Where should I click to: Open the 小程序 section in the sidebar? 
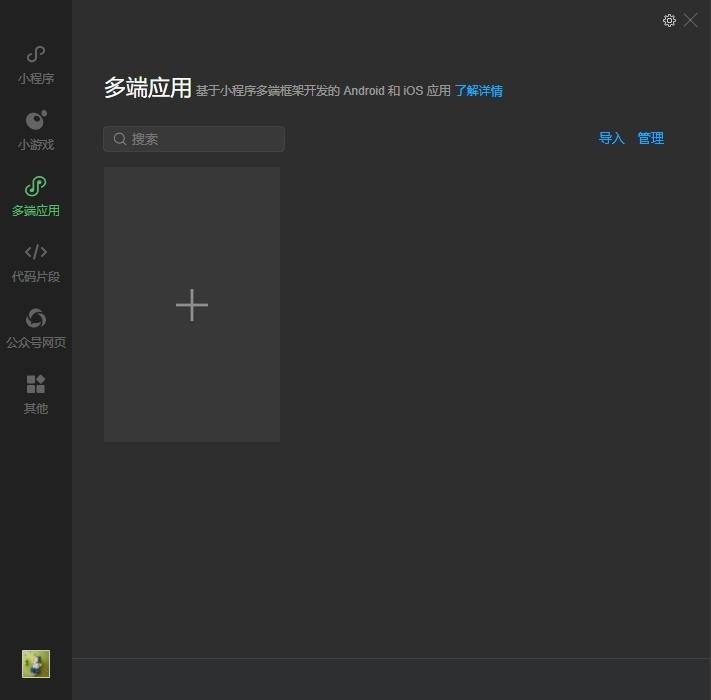click(36, 65)
